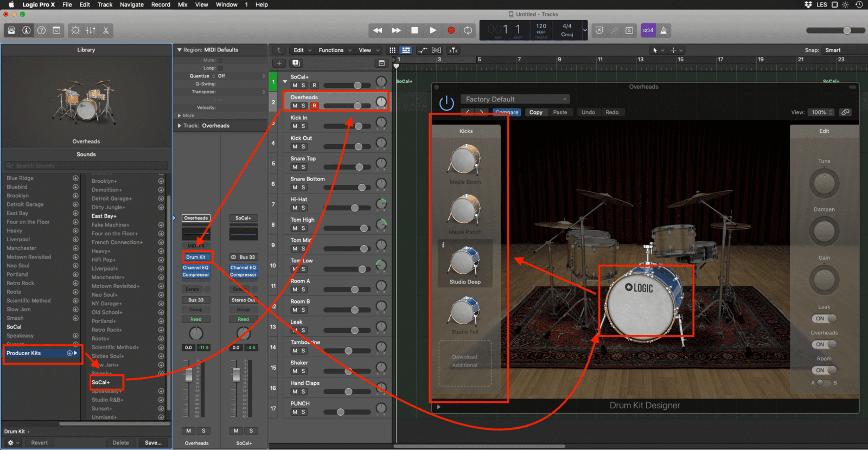This screenshot has height=450, width=868.
Task: Click the plugin Copy button
Action: coord(536,112)
